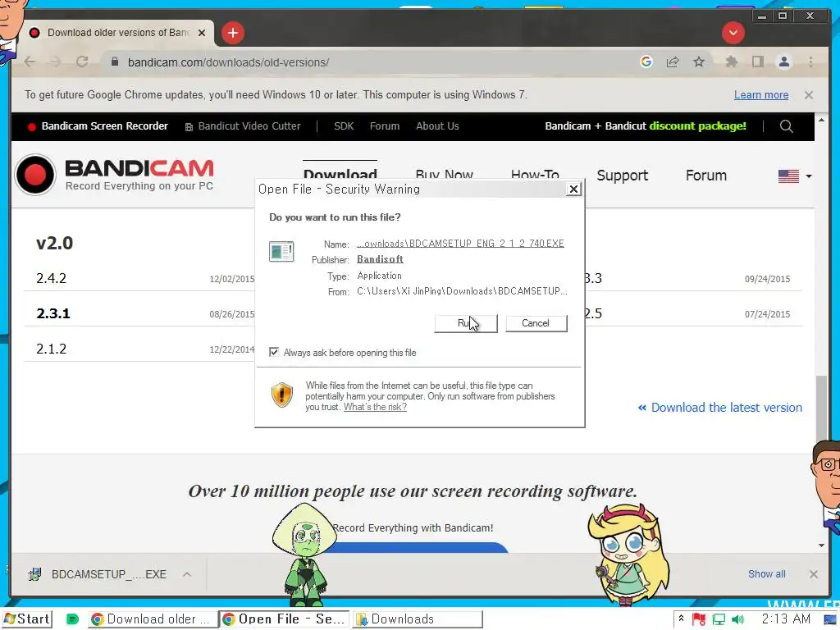
Task: Expand the download item chevron menu
Action: click(x=186, y=575)
